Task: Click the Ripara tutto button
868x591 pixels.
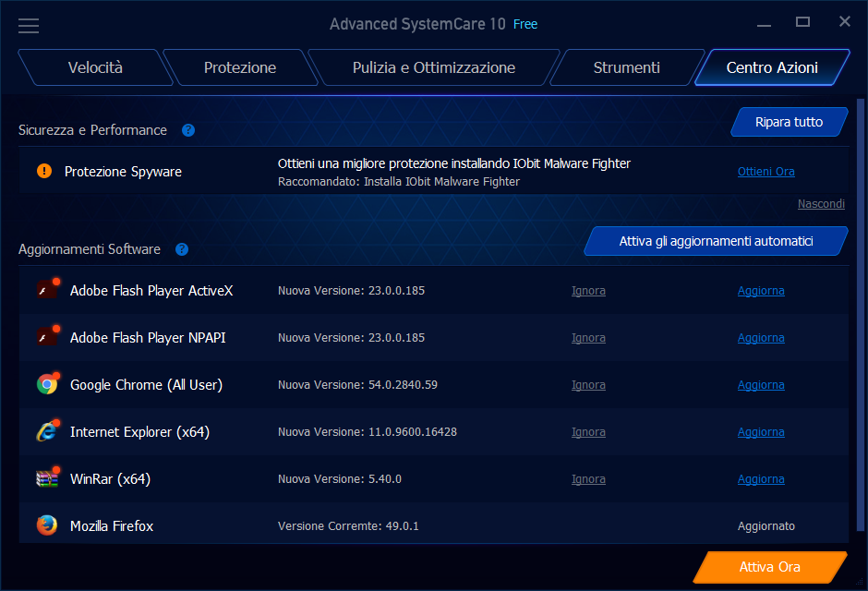Action: pos(790,122)
